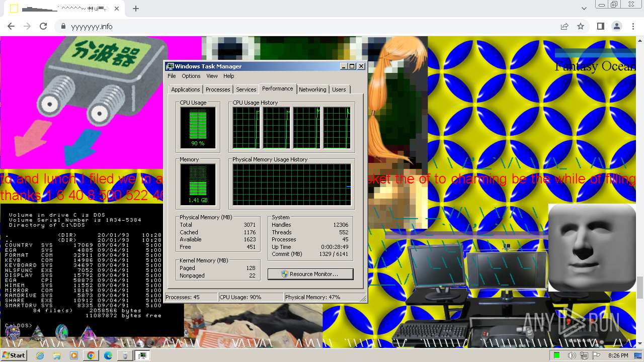Screen dimensions: 644x362
Task: Click the Physical Memory Total value 3071
Action: pyautogui.click(x=250, y=225)
